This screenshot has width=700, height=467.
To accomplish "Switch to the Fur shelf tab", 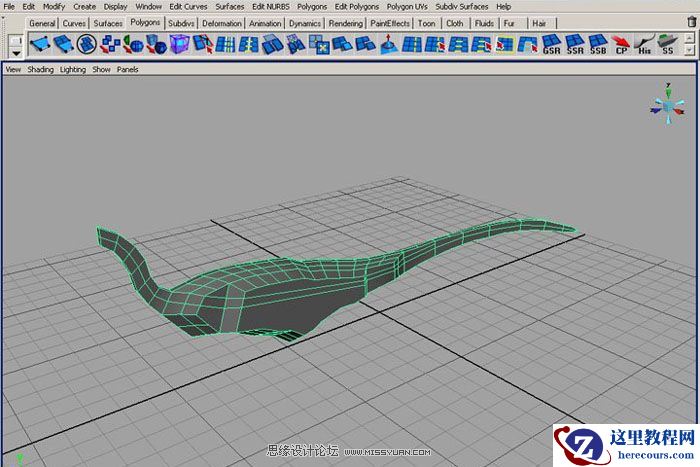I will [509, 23].
